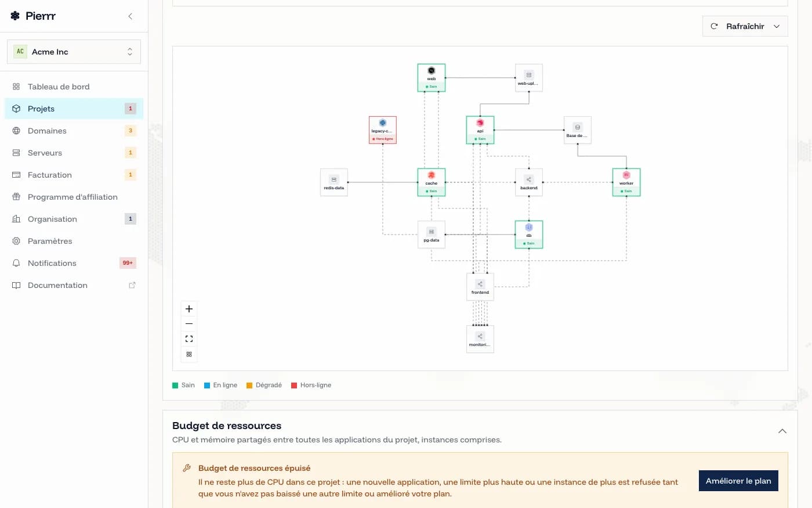
Task: Collapse the sidebar with the chevron icon
Action: 130,16
